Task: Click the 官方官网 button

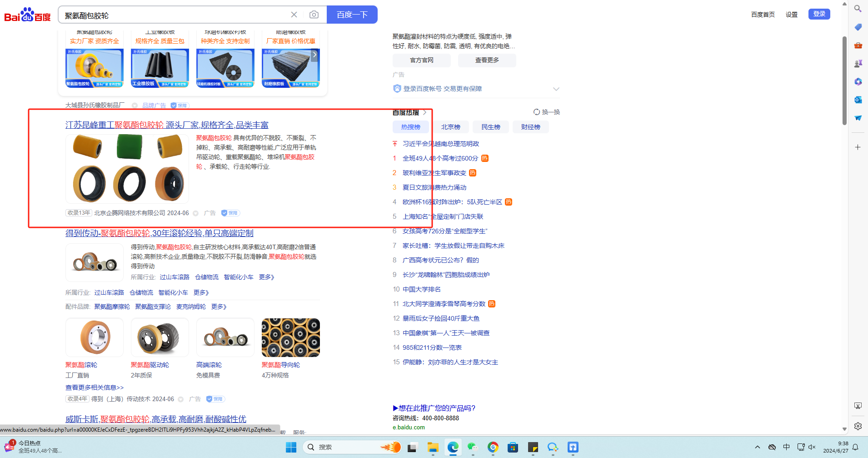Action: coord(422,60)
